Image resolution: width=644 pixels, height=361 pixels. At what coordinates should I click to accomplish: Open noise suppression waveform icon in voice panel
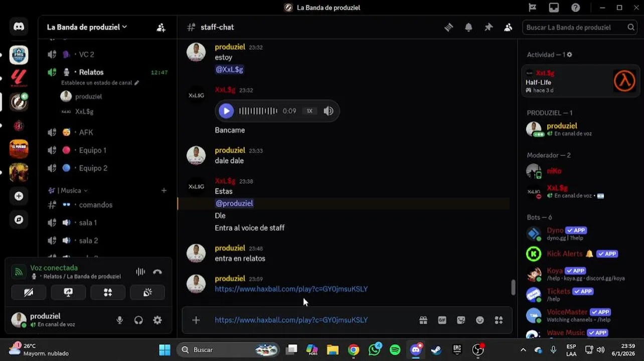(140, 272)
